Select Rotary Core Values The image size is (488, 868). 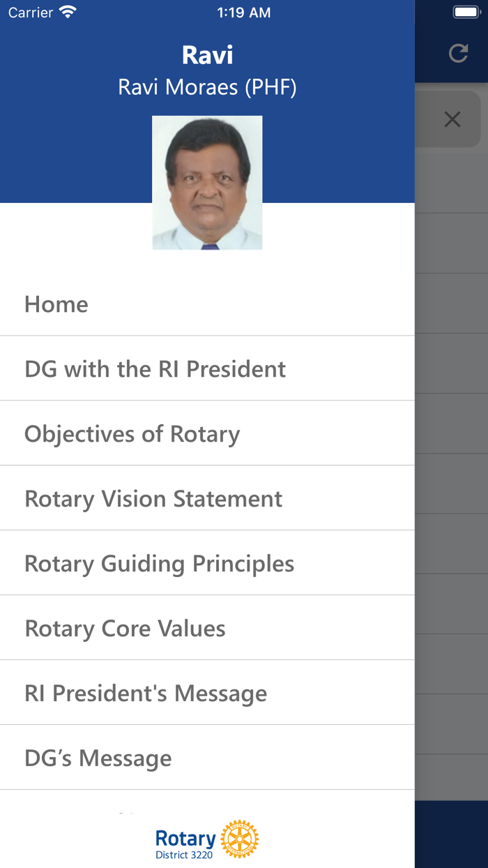(125, 628)
